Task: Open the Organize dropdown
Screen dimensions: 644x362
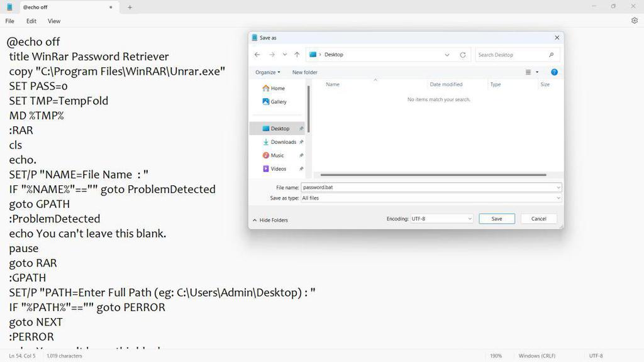Action: tap(267, 72)
